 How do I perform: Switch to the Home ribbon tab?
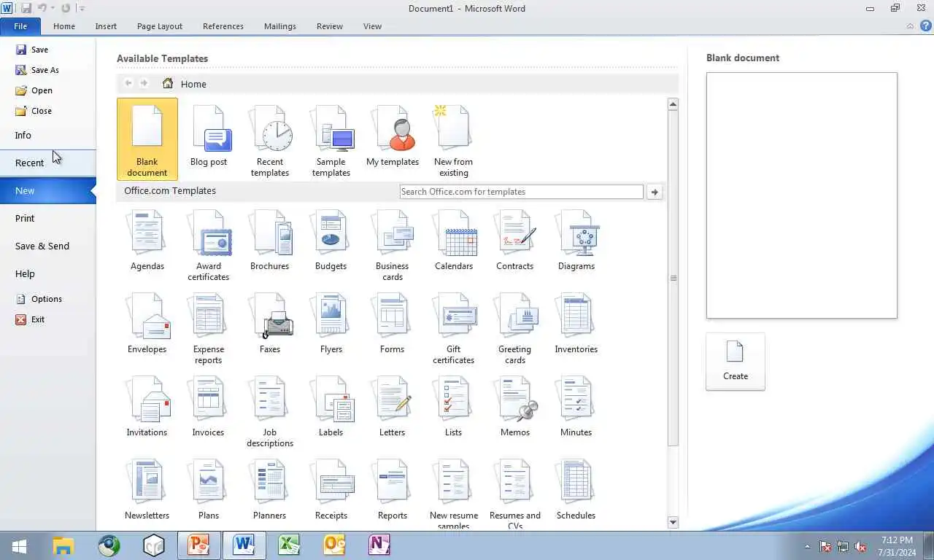(x=64, y=26)
